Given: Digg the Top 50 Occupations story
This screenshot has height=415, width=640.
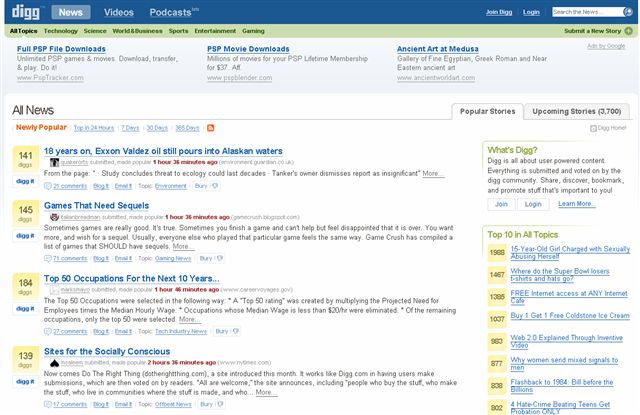Looking at the screenshot, I should pyautogui.click(x=25, y=309).
